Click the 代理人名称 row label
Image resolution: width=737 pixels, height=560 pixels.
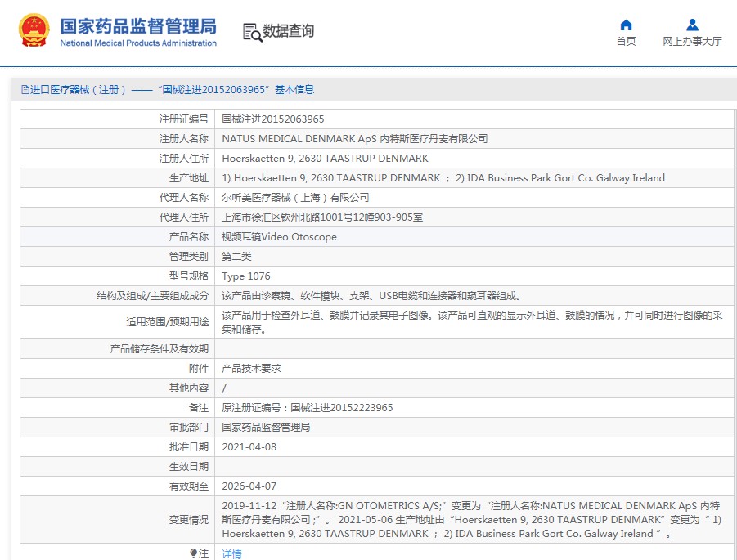tap(184, 198)
